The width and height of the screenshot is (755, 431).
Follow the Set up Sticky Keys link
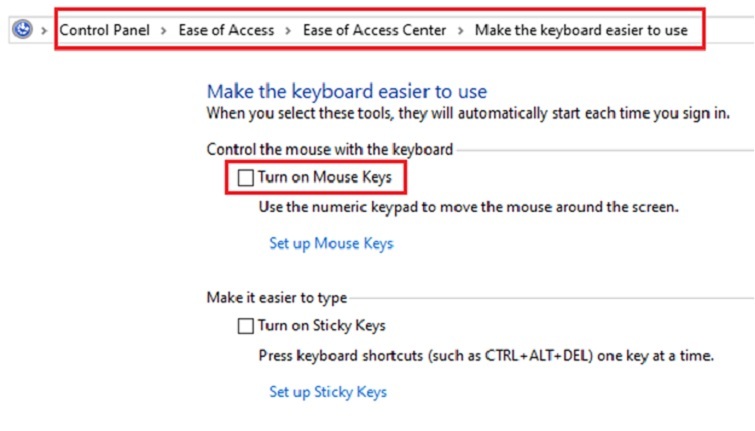click(327, 392)
